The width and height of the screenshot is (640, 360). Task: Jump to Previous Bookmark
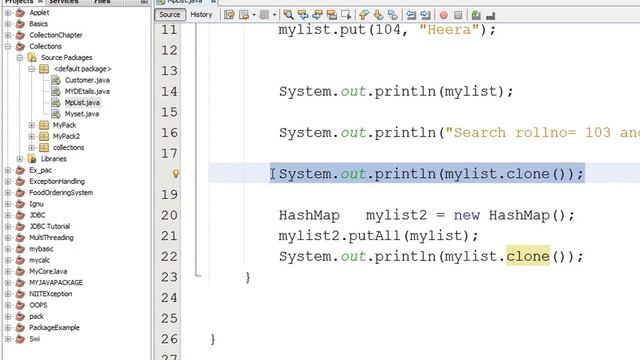tap(363, 15)
